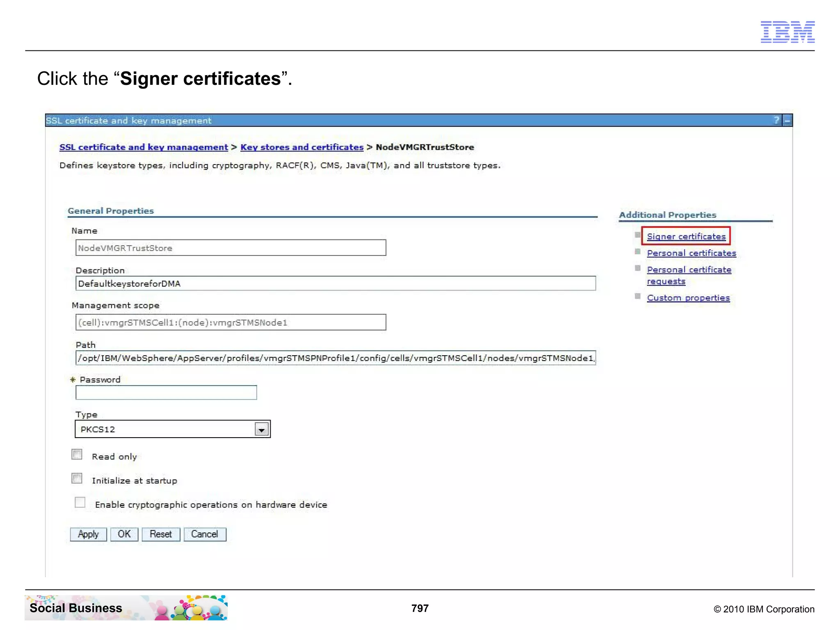Open the Type dropdown showing PKCS12
Screen dimensions: 840x630
173,429
